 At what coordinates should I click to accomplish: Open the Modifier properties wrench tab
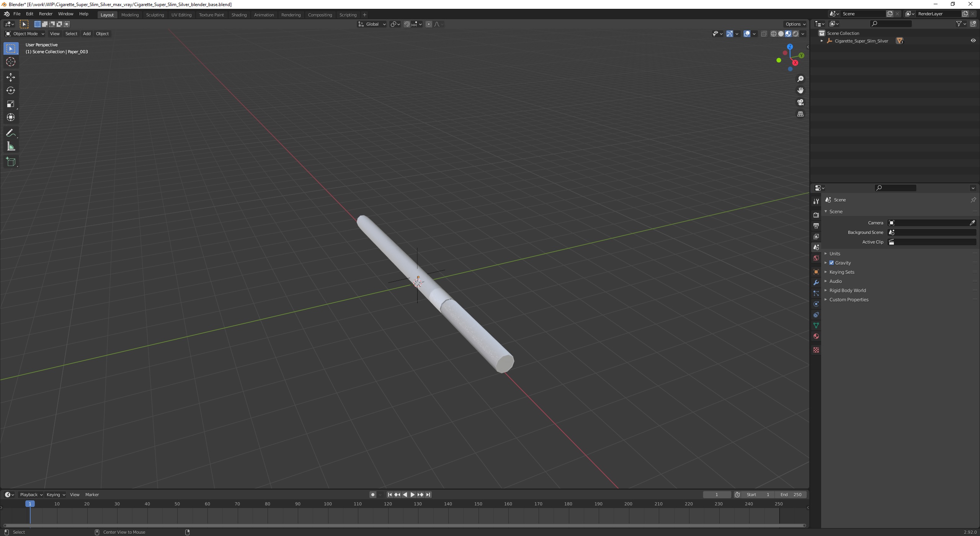(816, 283)
